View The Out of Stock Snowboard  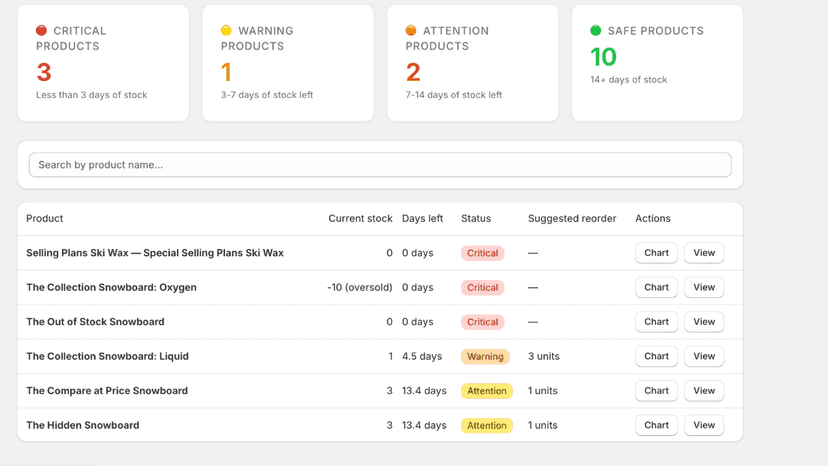pyautogui.click(x=704, y=322)
